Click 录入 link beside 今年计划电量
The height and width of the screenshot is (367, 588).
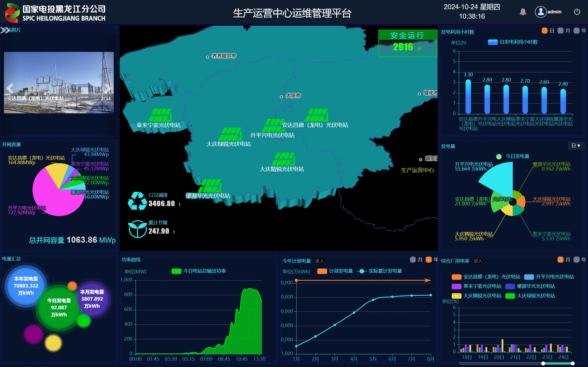(319, 261)
